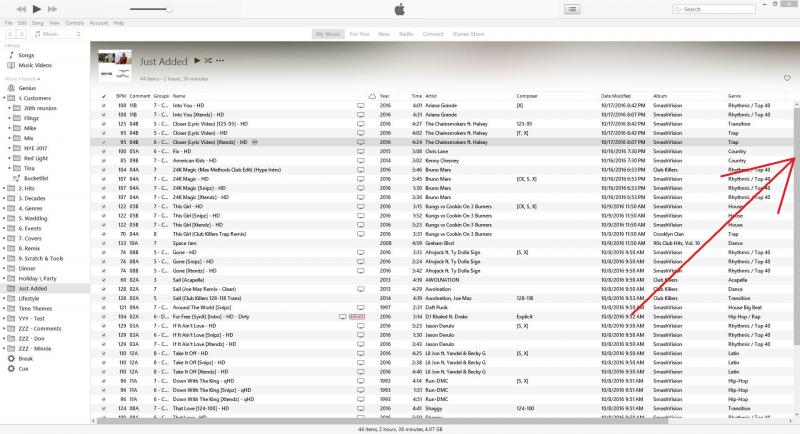Open the View menu
This screenshot has height=434, width=800.
[54, 23]
